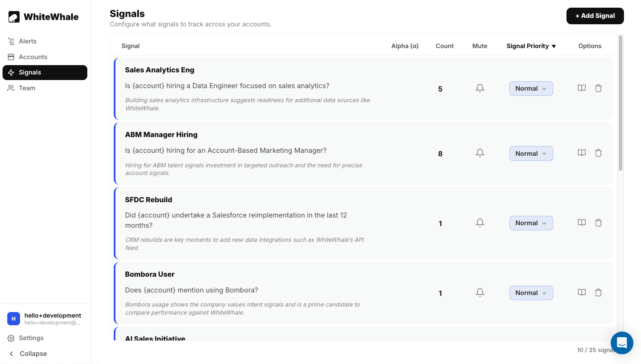Click the SFDC Rebuild title
Viewport: 641px width, 364px height.
click(x=149, y=200)
